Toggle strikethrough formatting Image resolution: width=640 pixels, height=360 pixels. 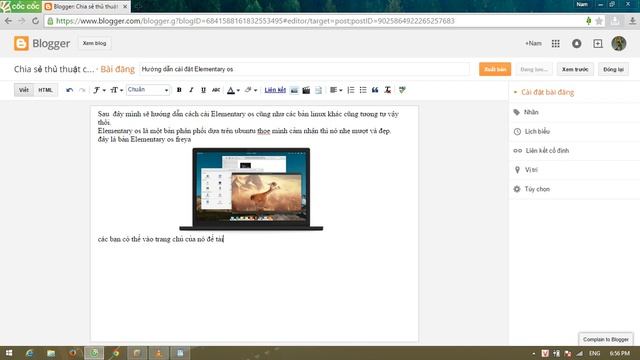tap(216, 90)
